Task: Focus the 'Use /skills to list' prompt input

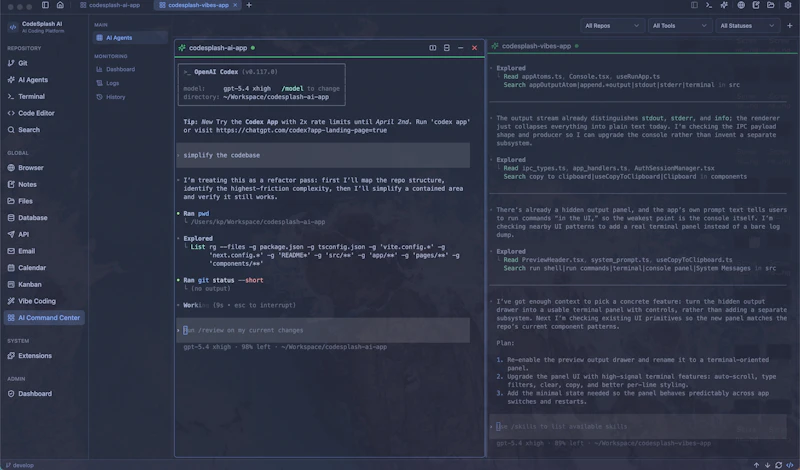Action: pos(638,427)
